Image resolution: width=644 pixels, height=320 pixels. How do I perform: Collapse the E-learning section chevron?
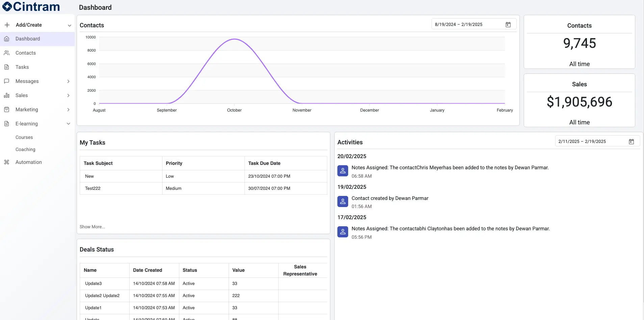tap(69, 124)
